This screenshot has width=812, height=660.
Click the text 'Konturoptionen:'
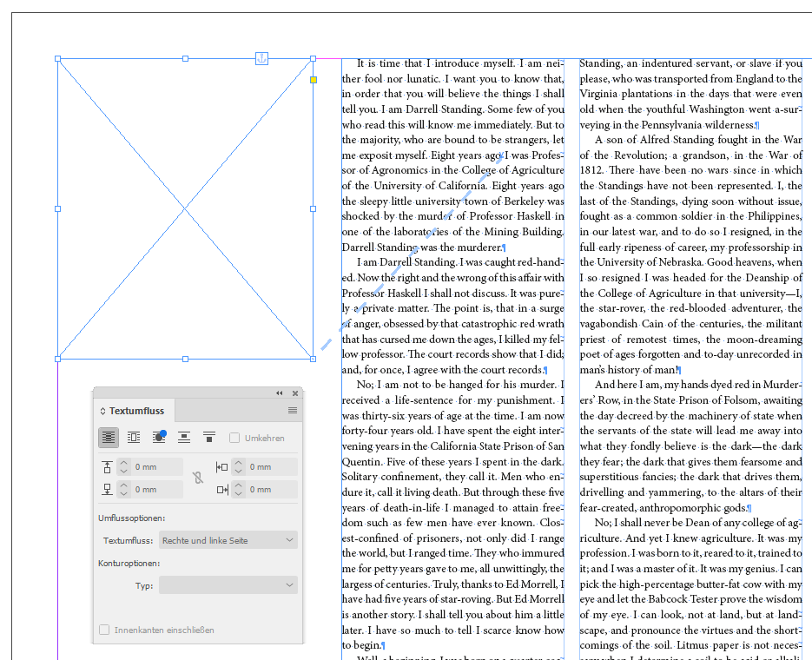pyautogui.click(x=129, y=564)
